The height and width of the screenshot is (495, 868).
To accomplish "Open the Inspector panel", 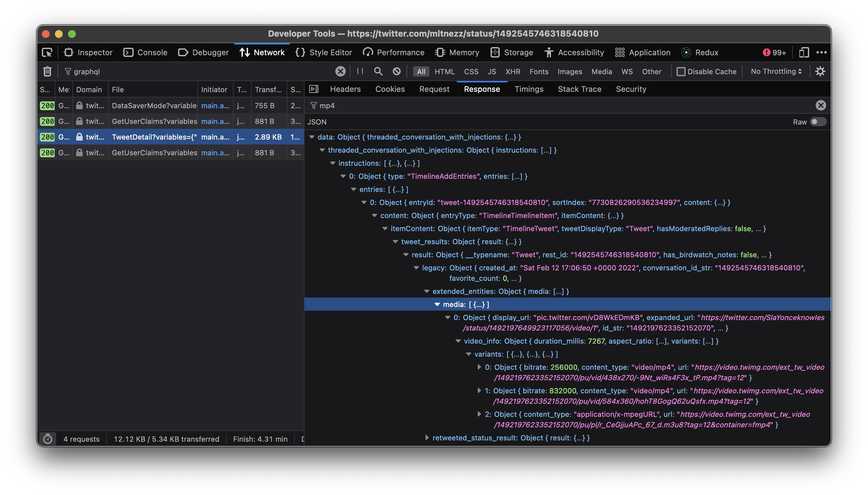I will (x=89, y=52).
